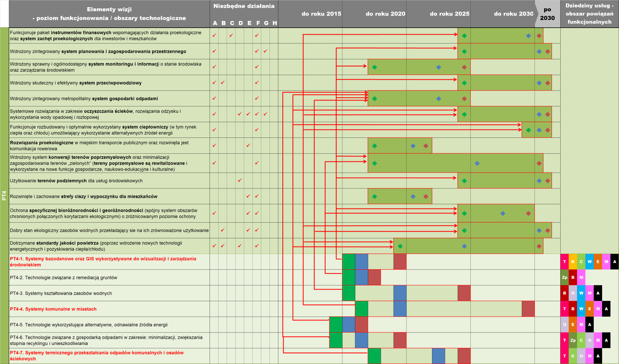This screenshot has width=619, height=364.
Task: Click column A check mark in system ciepłowniczy row
Action: (x=214, y=129)
